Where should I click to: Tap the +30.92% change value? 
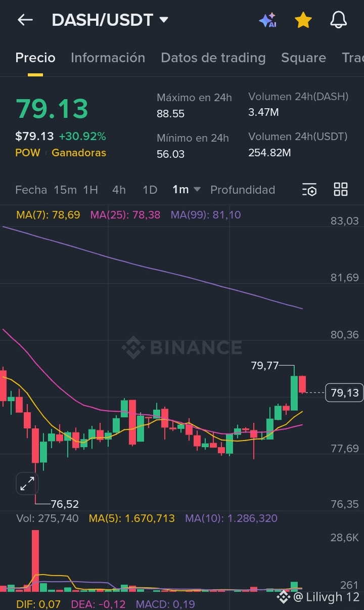[x=82, y=136]
